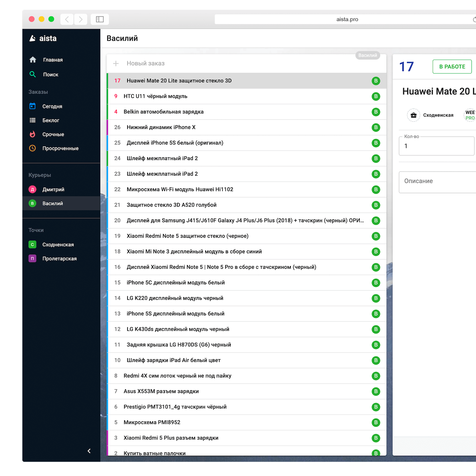The image size is (476, 476).
Task: Select order iPhone 5S дисплейный модуль белый
Action: 246,314
